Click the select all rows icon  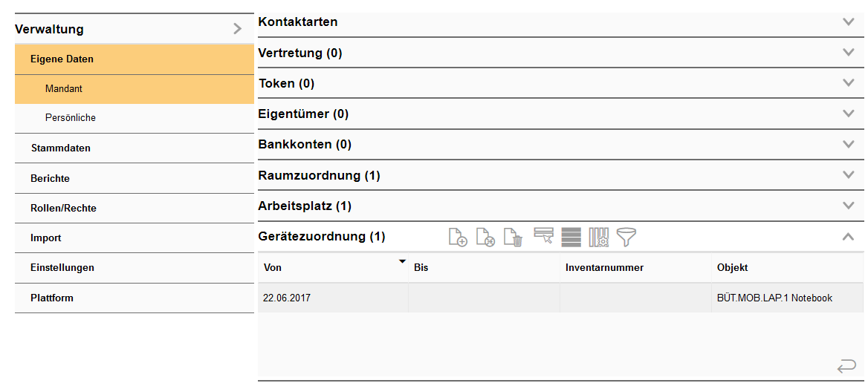pyautogui.click(x=571, y=238)
